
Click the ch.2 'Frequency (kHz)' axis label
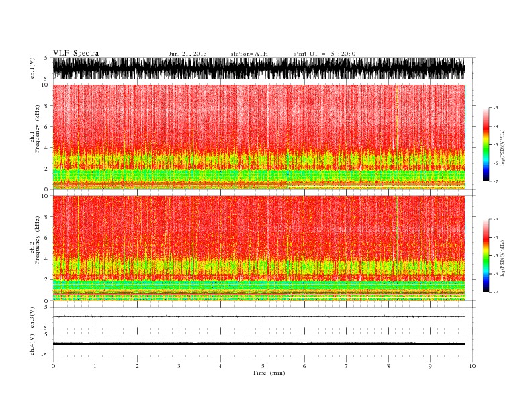point(37,240)
